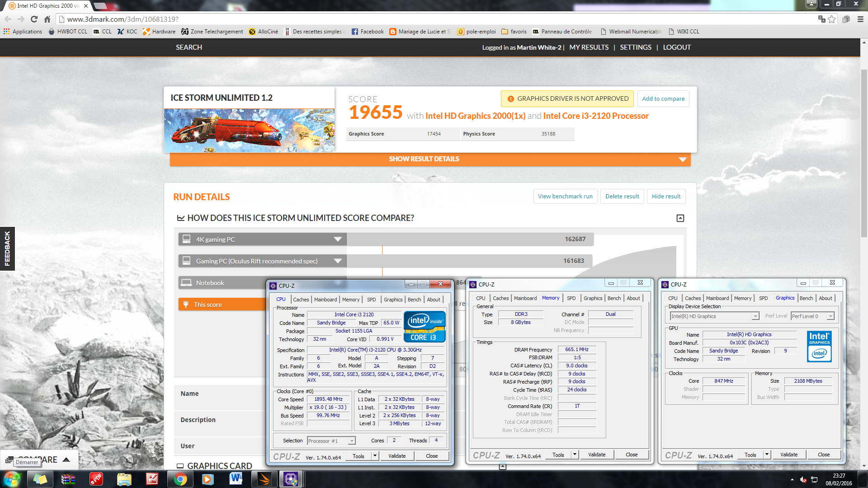Bookmark this page with the star

coord(831,19)
